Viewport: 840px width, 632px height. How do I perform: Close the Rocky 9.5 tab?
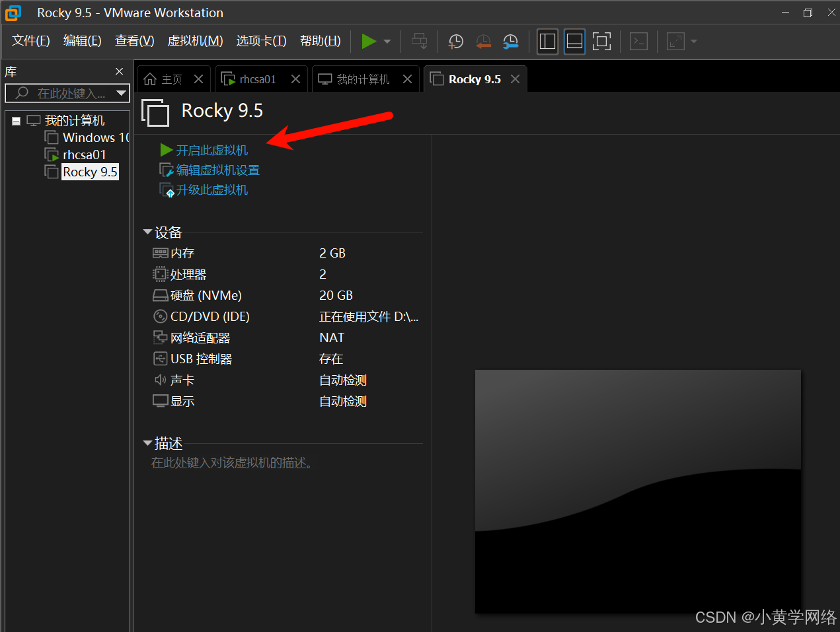(515, 79)
